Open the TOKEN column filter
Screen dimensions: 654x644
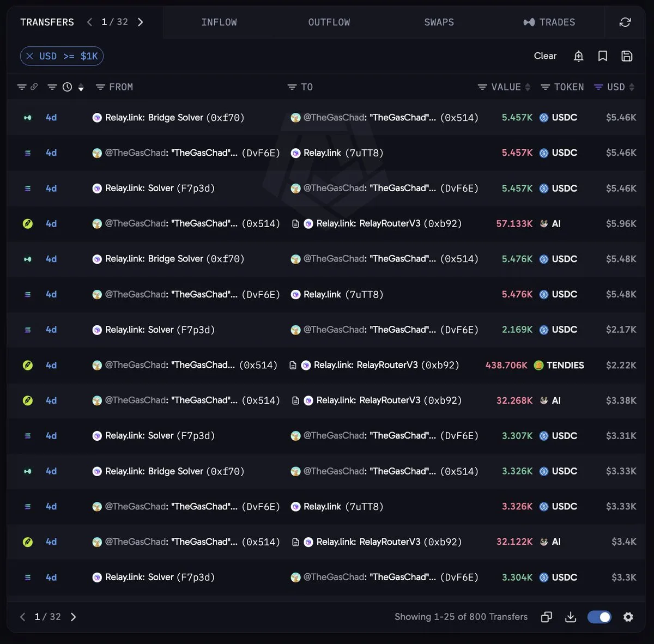(x=545, y=87)
